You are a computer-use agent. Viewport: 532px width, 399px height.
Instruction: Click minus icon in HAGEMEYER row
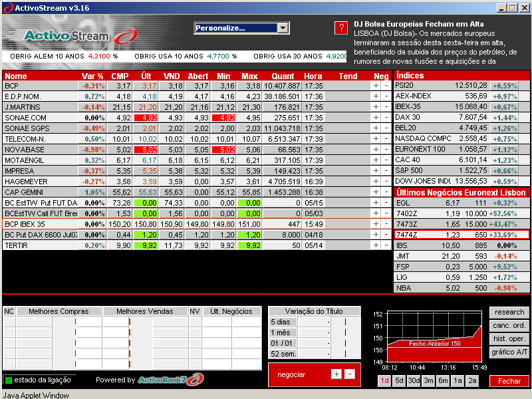[x=386, y=182]
